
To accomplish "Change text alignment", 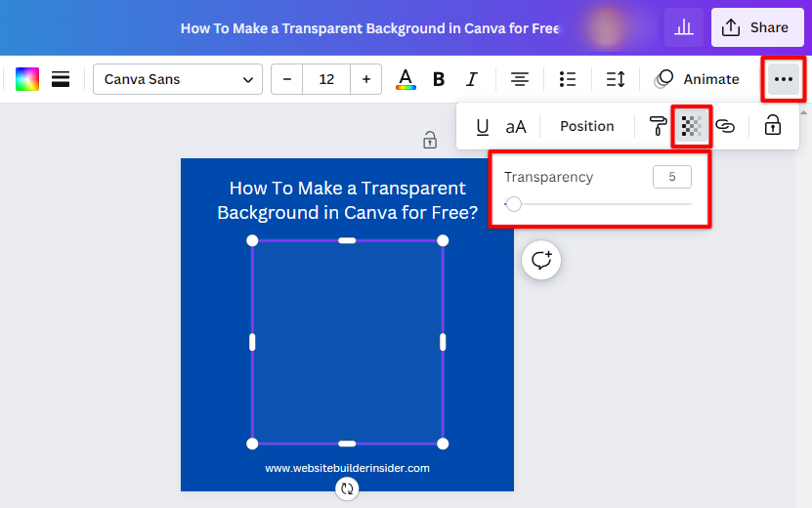I will (520, 79).
